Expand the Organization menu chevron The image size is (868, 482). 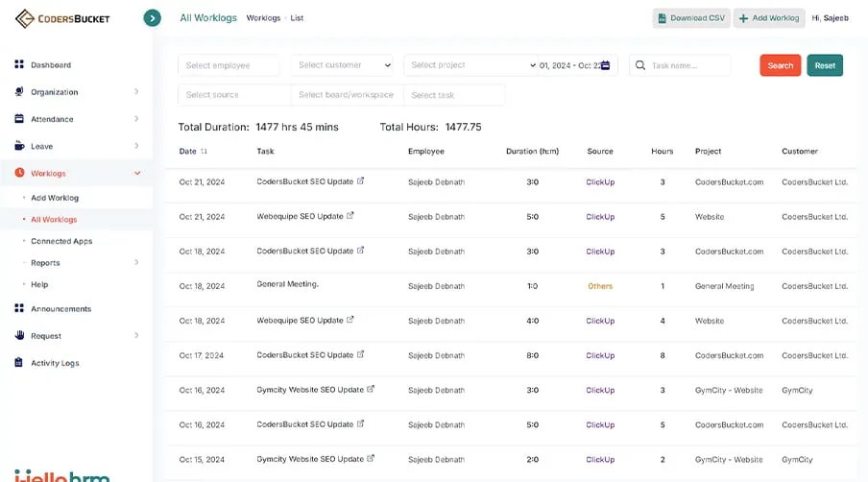coord(136,91)
